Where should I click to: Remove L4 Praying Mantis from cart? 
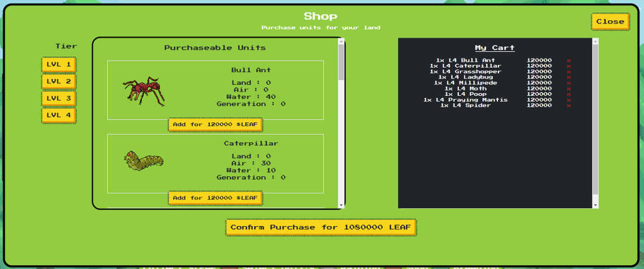[569, 100]
